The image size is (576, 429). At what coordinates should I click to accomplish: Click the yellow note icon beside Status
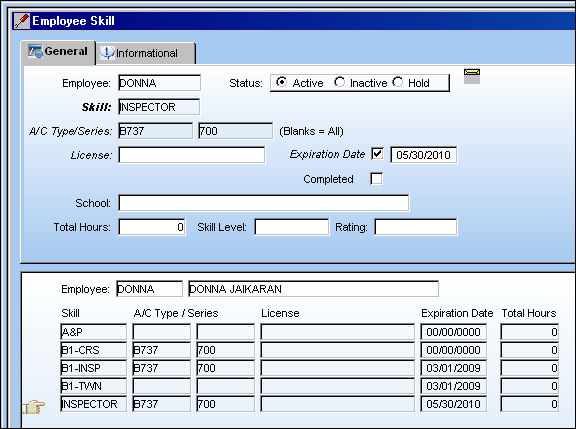[x=472, y=76]
